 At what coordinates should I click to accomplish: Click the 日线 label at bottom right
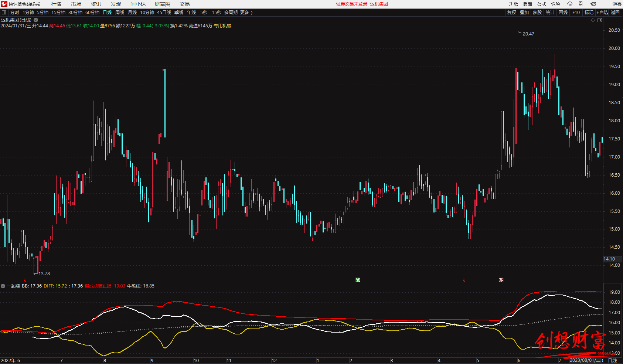click(x=612, y=361)
